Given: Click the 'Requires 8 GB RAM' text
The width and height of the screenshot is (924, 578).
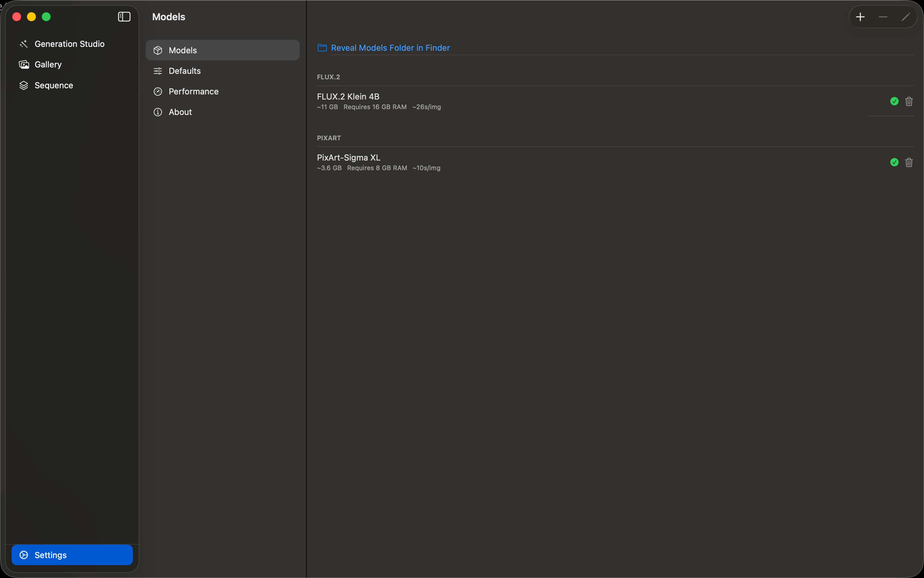Looking at the screenshot, I should pyautogui.click(x=377, y=168).
